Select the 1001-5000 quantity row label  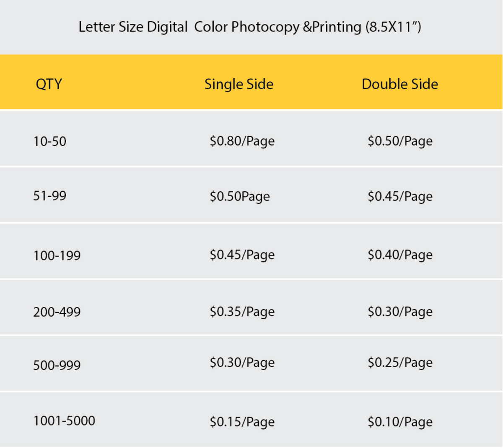pos(64,421)
